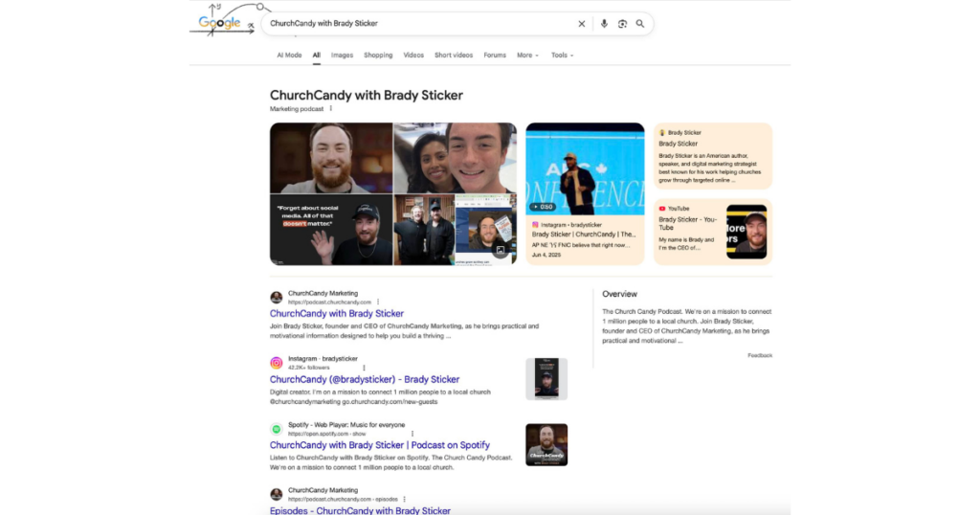Click the 'Jun 4, 2025' date text
Image resolution: width=980 pixels, height=515 pixels.
546,255
